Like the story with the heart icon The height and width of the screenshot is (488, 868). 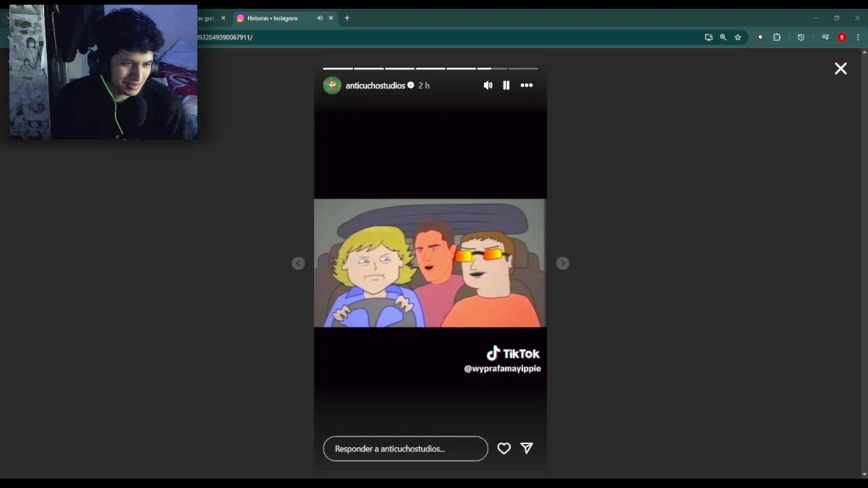(504, 448)
